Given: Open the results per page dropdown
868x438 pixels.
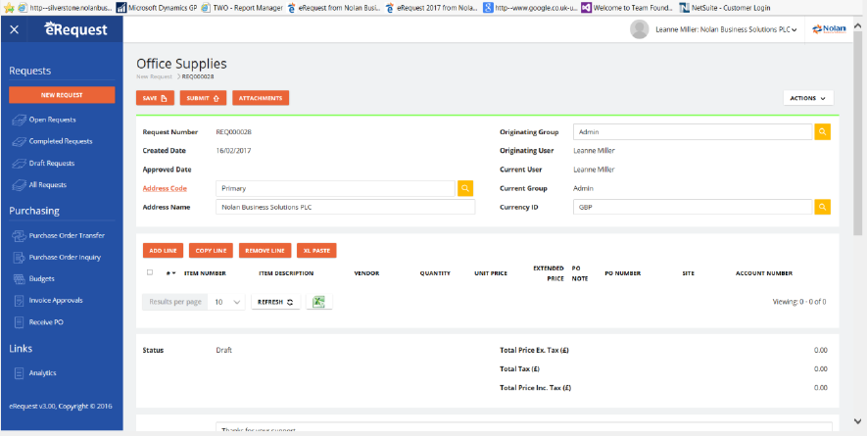Looking at the screenshot, I should click(229, 302).
